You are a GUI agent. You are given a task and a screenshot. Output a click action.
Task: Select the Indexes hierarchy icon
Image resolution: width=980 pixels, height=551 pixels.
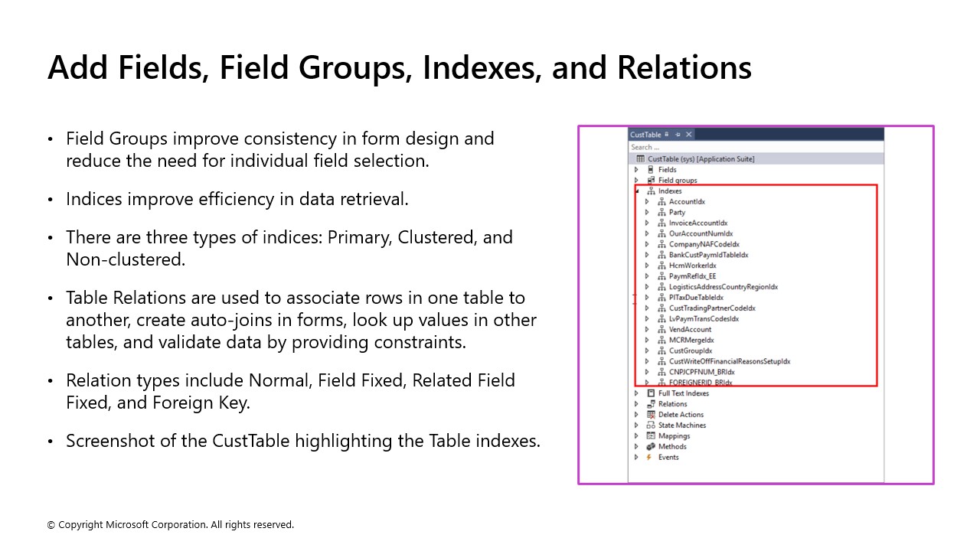coord(652,191)
